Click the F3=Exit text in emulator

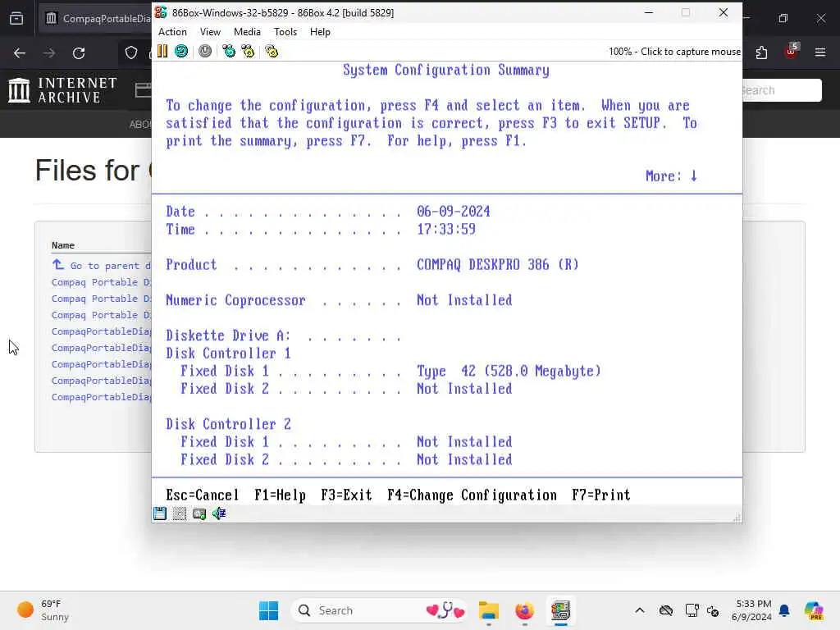pos(346,495)
